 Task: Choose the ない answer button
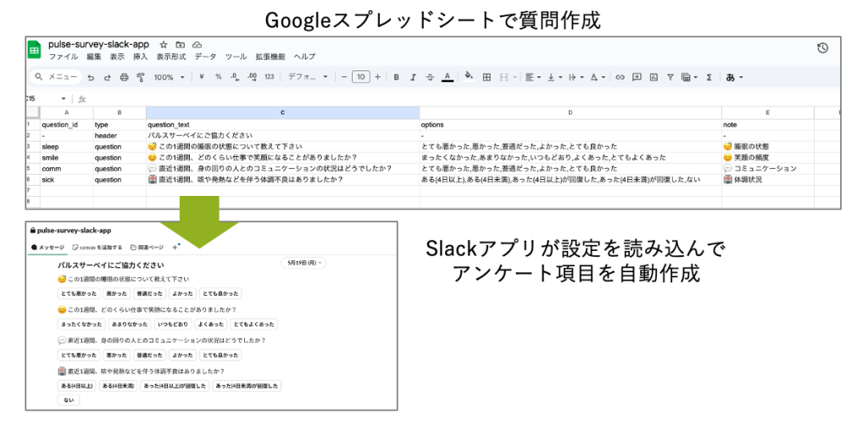(x=69, y=400)
